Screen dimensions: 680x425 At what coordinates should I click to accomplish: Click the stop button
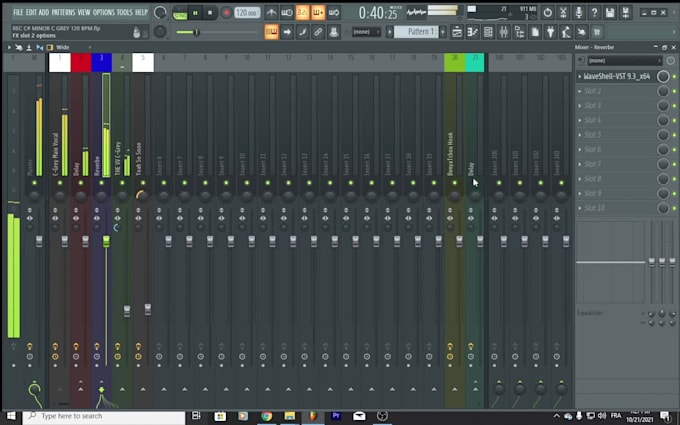210,13
